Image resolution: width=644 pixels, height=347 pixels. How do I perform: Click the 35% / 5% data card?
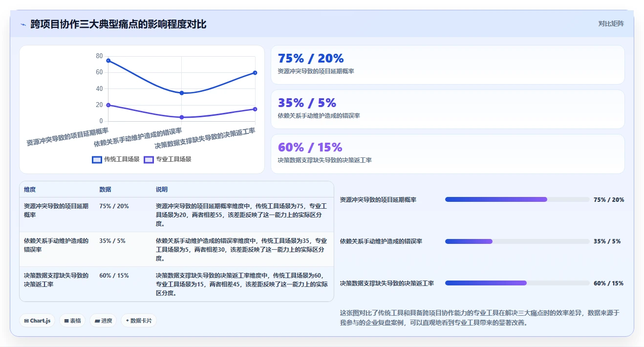[x=448, y=109]
